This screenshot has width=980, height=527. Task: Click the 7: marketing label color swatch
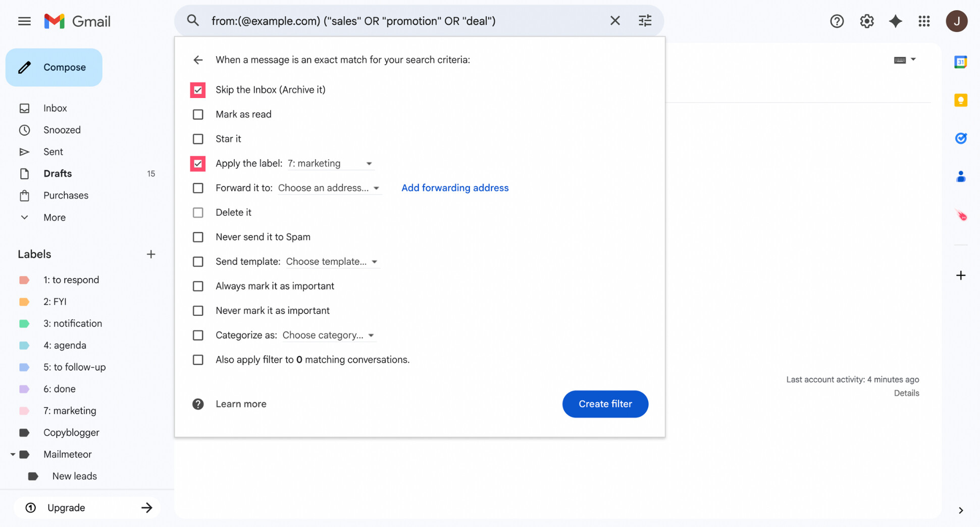pyautogui.click(x=24, y=410)
